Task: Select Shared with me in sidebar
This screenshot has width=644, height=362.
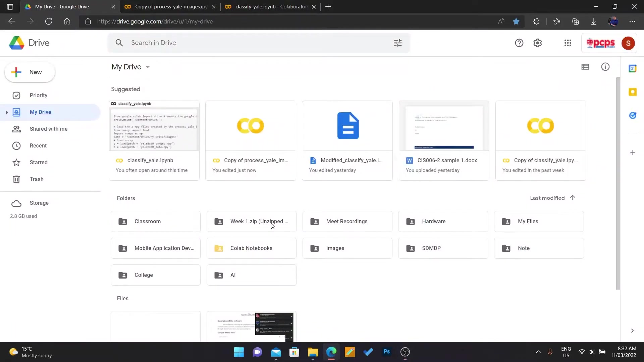Action: (x=50, y=129)
